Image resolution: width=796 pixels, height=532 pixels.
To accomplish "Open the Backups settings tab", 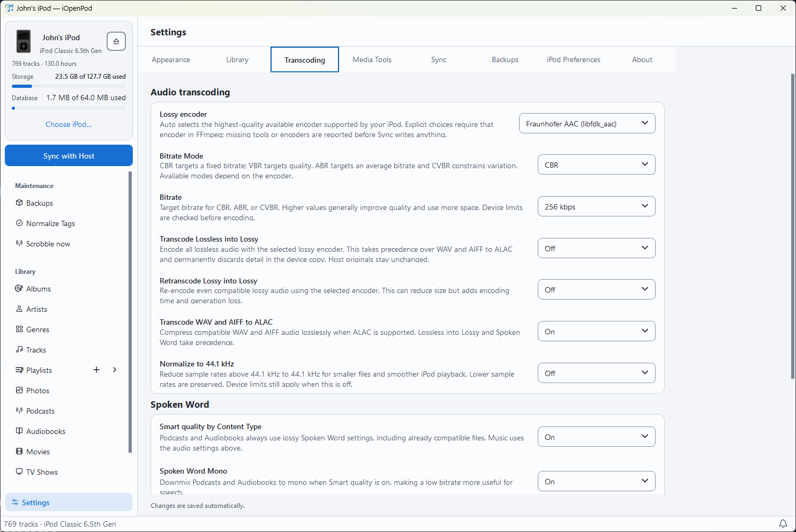I will click(505, 59).
